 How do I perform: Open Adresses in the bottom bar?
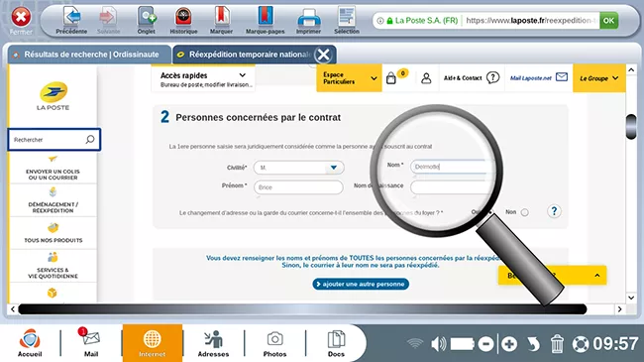[213, 343]
